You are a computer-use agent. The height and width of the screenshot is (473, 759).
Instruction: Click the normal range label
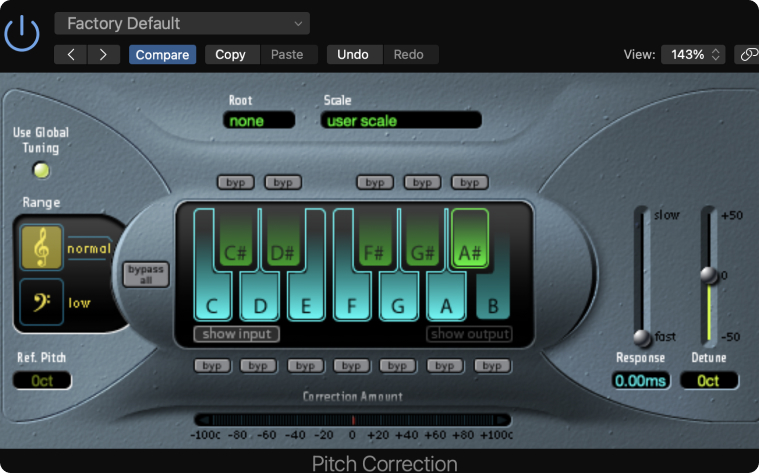point(89,248)
